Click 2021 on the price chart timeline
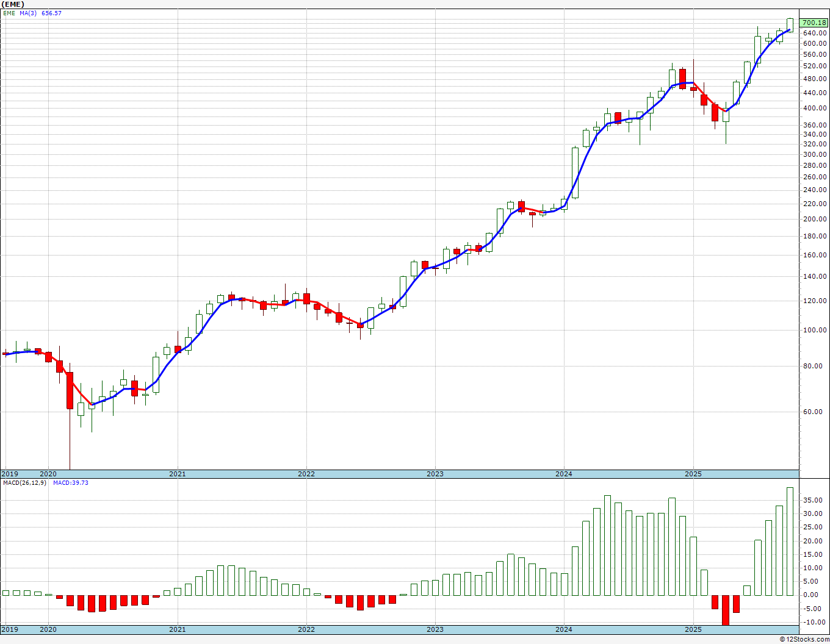Screen dimensions: 830x644 click(x=177, y=474)
